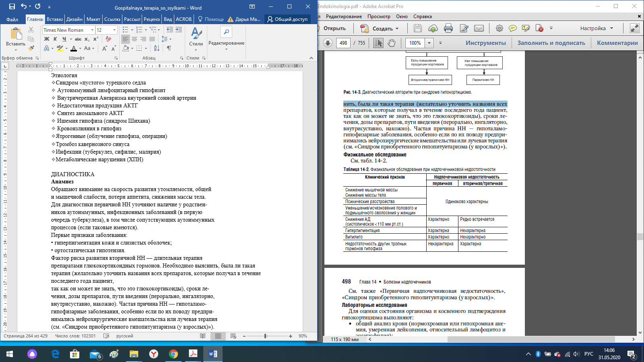Increase paragraph indent in Word
Viewport: 644px width, 362px height.
[x=179, y=30]
